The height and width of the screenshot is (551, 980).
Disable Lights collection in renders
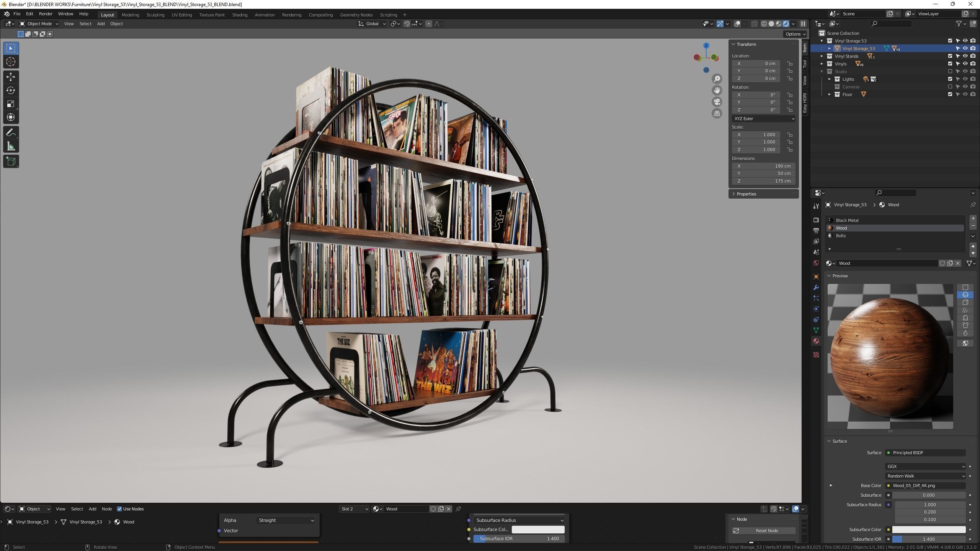point(973,79)
